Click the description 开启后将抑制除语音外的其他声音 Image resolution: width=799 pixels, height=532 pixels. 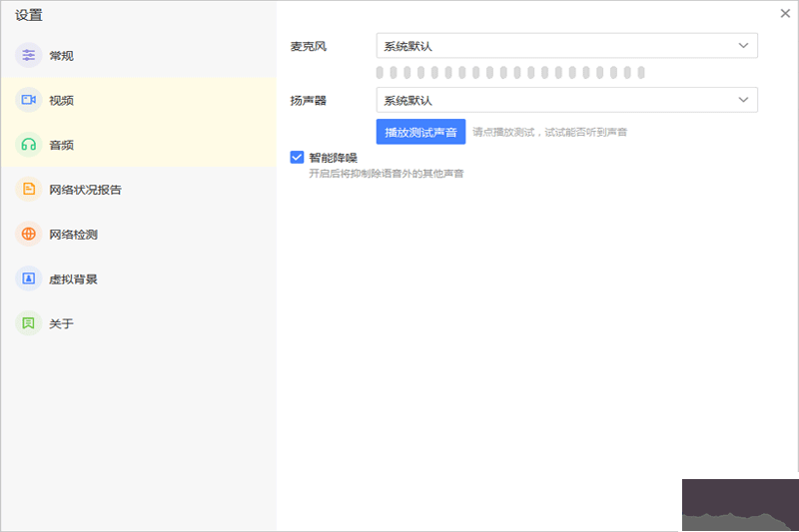pyautogui.click(x=387, y=174)
